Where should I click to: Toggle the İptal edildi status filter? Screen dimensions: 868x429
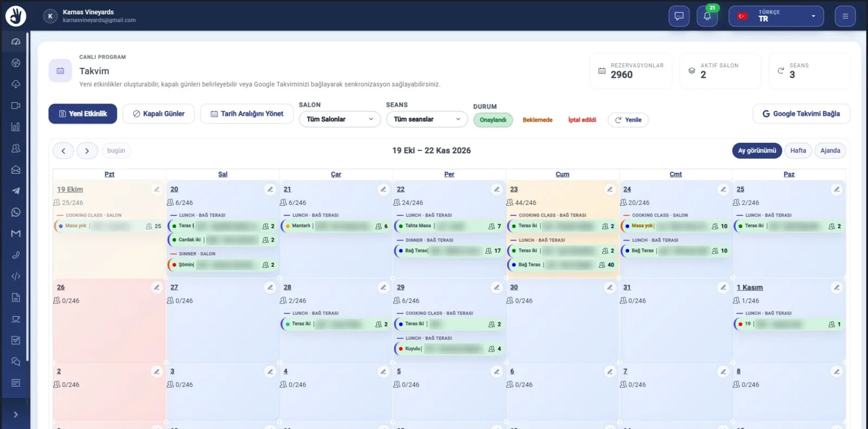pyautogui.click(x=582, y=120)
